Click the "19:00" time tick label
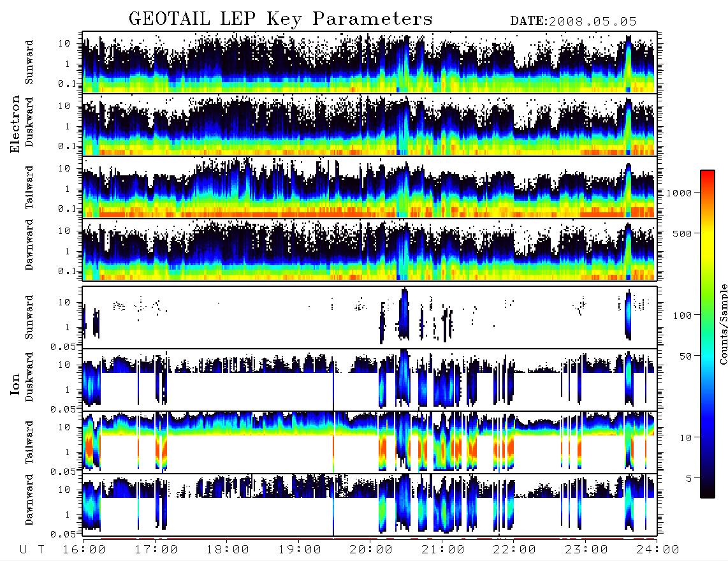 300,550
